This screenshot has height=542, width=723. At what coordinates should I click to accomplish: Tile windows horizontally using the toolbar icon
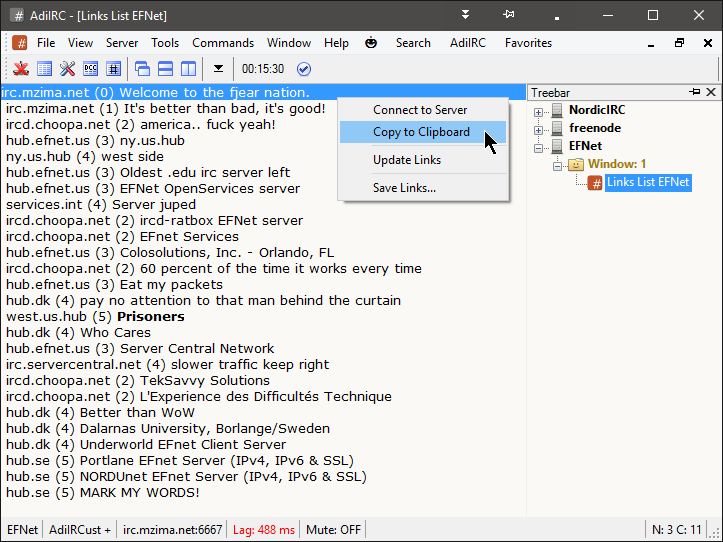coord(166,69)
